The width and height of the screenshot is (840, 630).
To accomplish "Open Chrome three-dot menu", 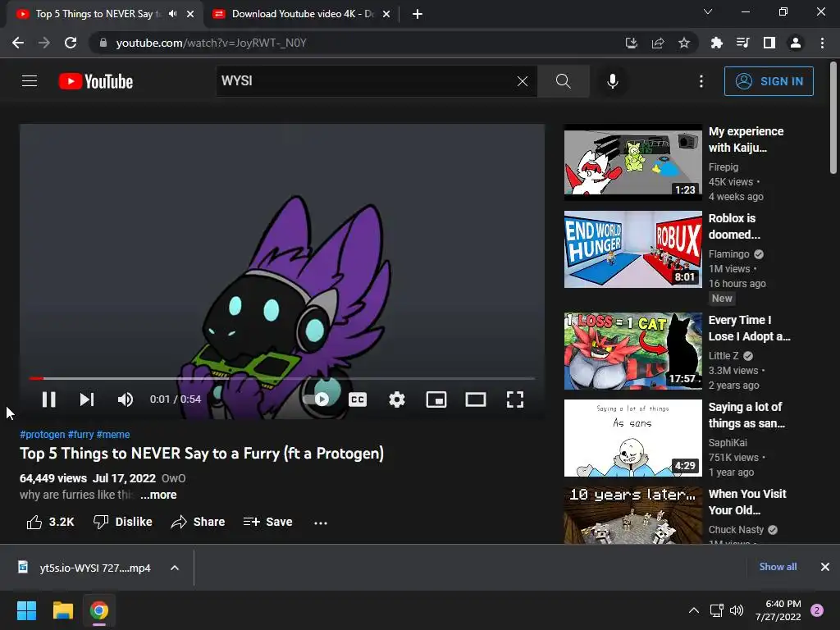I will pyautogui.click(x=822, y=43).
